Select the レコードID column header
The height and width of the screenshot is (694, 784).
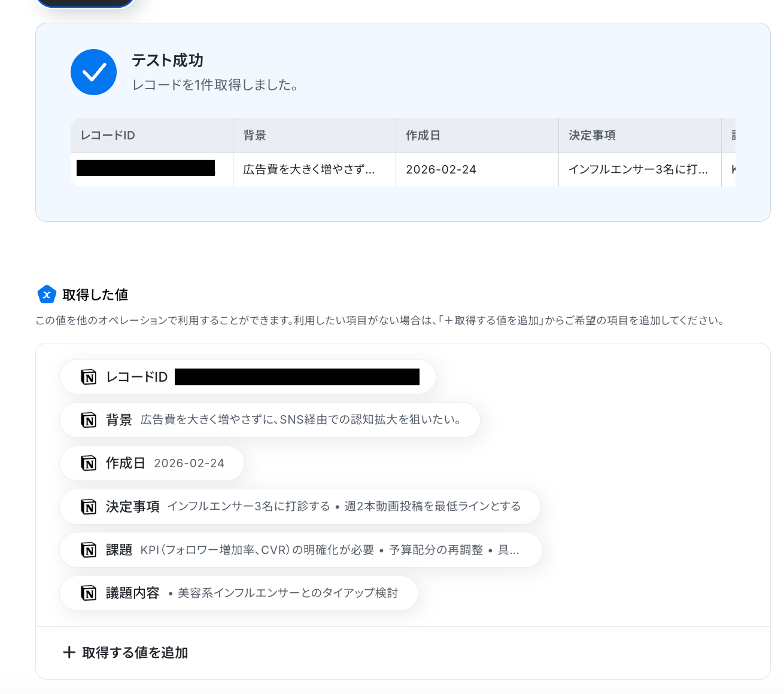pyautogui.click(x=152, y=135)
